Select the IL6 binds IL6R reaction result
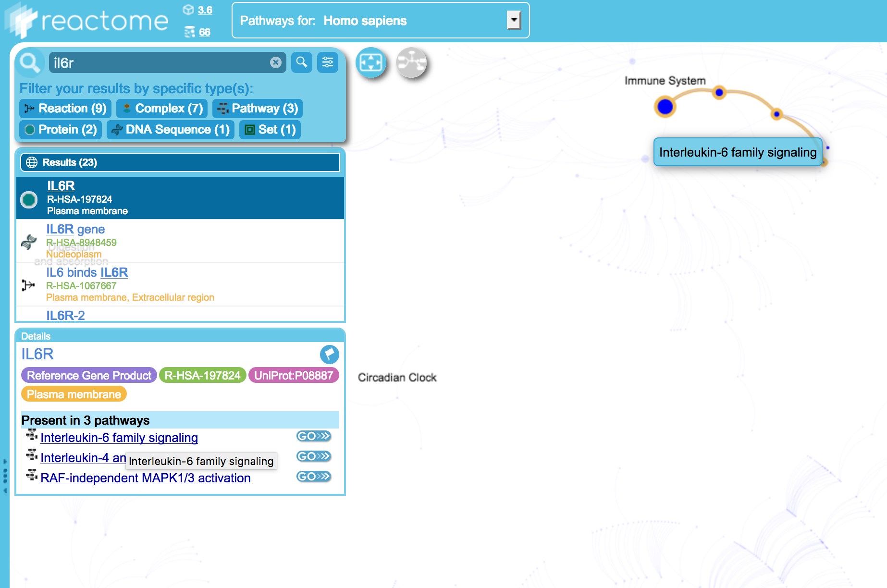887x588 pixels. point(87,273)
